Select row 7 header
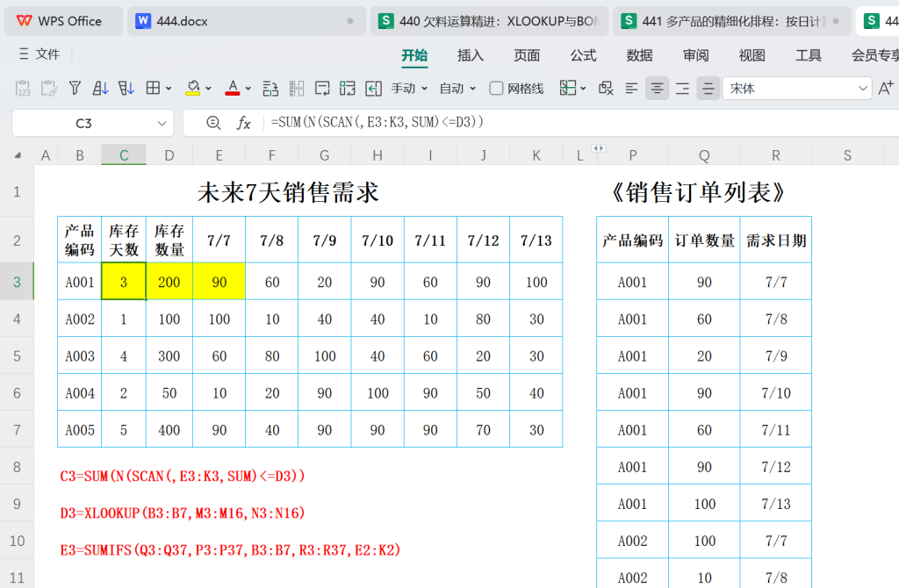 (17, 430)
